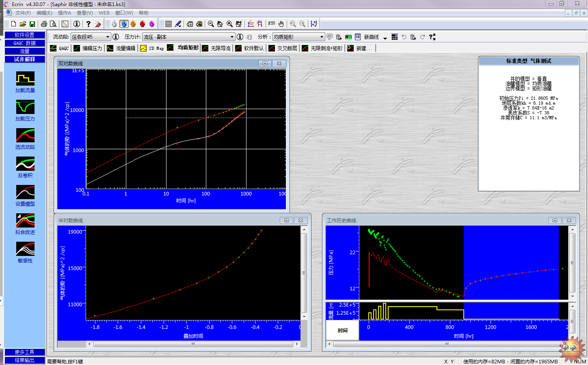Click the 结果输出 sidebar button

click(25, 360)
